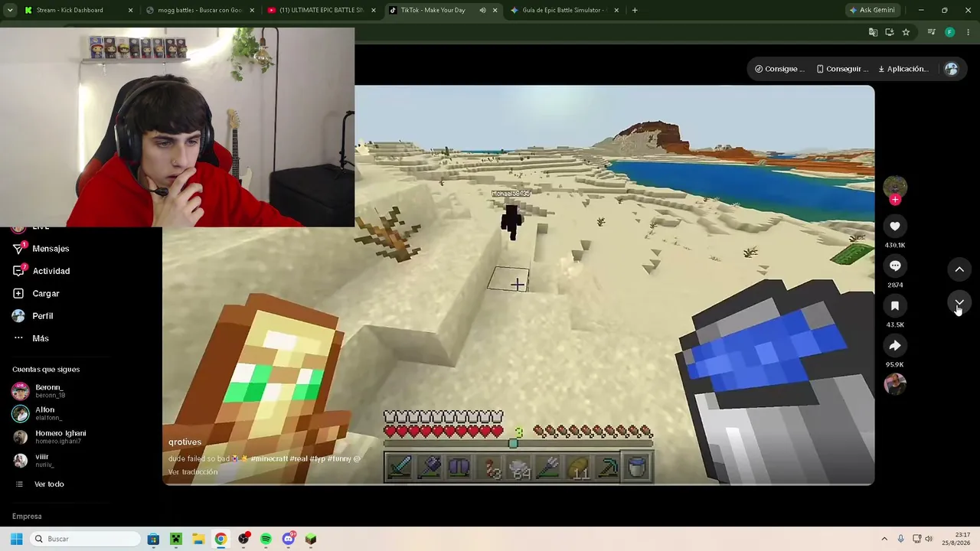
Task: Bookmark the video using the save icon
Action: 895,305
